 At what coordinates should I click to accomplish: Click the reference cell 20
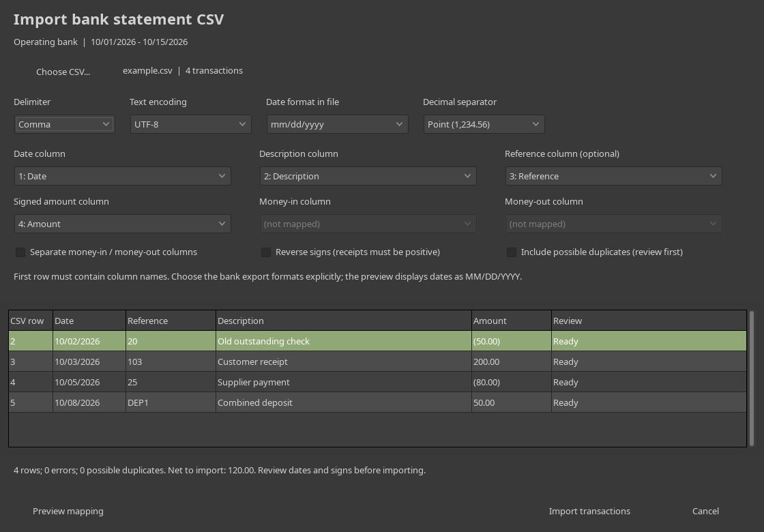tap(171, 341)
